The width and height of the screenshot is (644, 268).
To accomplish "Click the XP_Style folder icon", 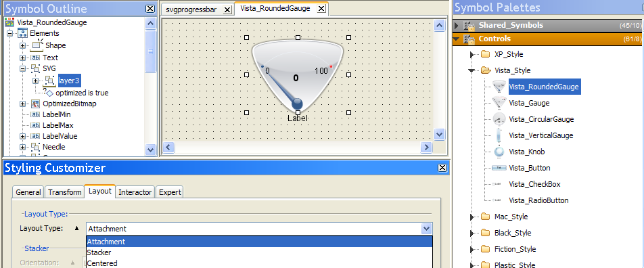I will 486,54.
